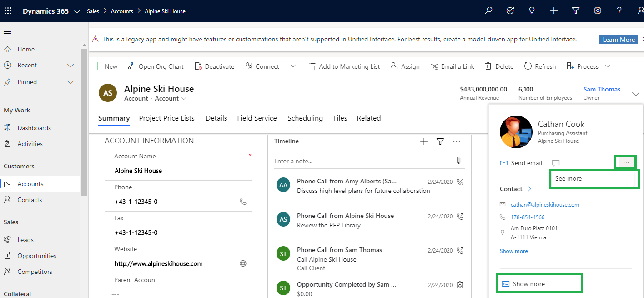
Task: Open the lightbulb assistant icon
Action: coord(532,11)
